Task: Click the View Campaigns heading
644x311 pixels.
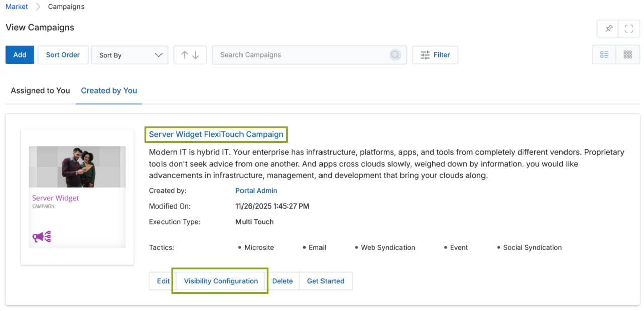Action: coord(40,28)
